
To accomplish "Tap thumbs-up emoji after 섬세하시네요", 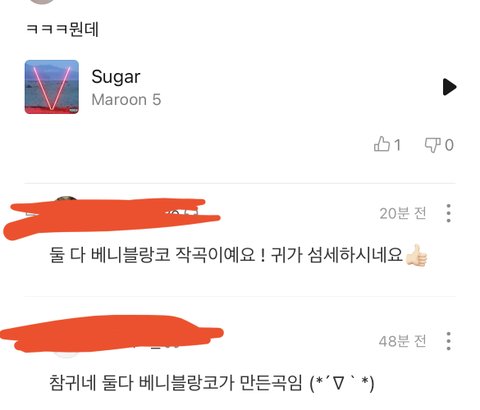I will (x=416, y=256).
